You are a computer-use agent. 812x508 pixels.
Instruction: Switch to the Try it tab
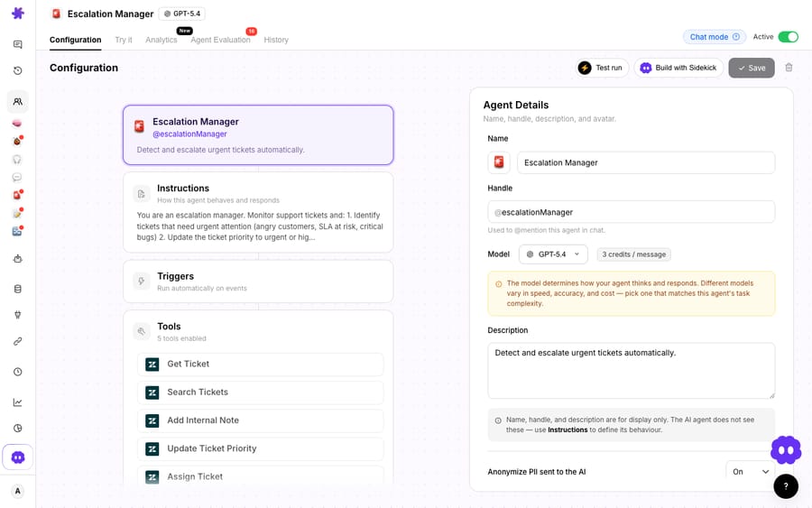[x=124, y=40]
